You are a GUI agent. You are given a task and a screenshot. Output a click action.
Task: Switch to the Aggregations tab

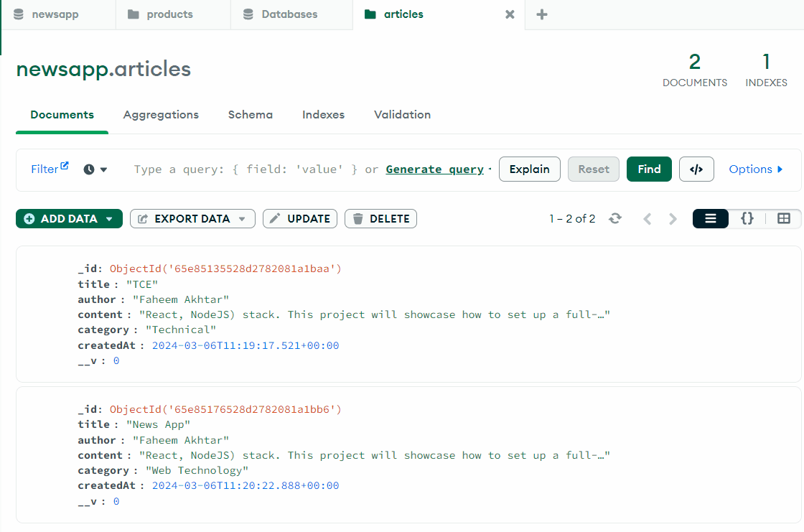tap(161, 115)
